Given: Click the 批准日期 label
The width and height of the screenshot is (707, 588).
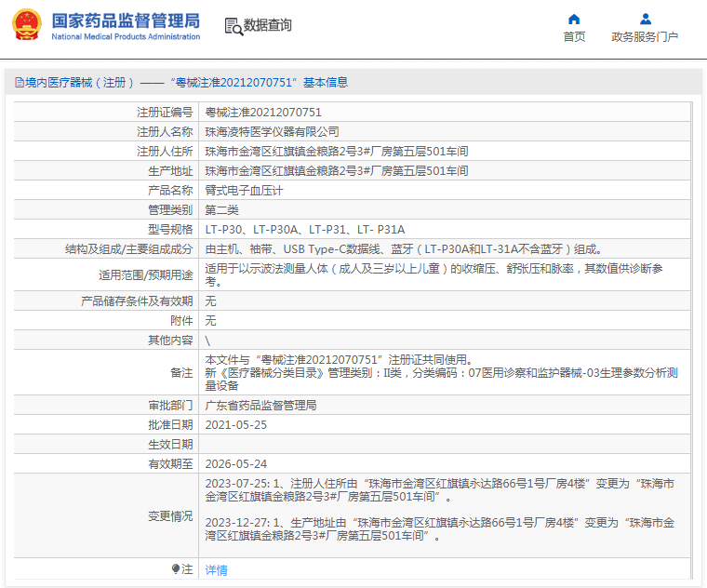Looking at the screenshot, I should (x=170, y=425).
